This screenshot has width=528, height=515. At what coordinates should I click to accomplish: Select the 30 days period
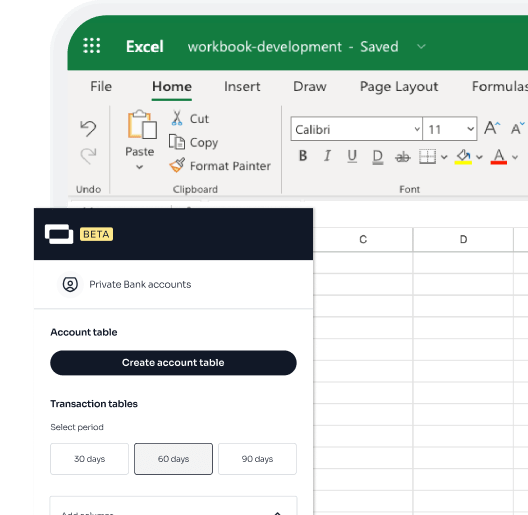(90, 459)
